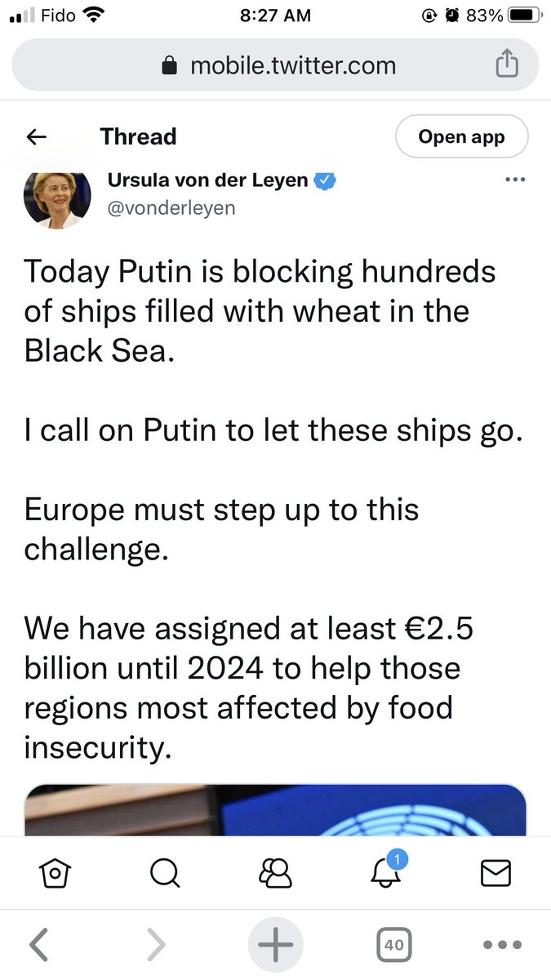Tap the browser back chevron

pyautogui.click(x=38, y=945)
